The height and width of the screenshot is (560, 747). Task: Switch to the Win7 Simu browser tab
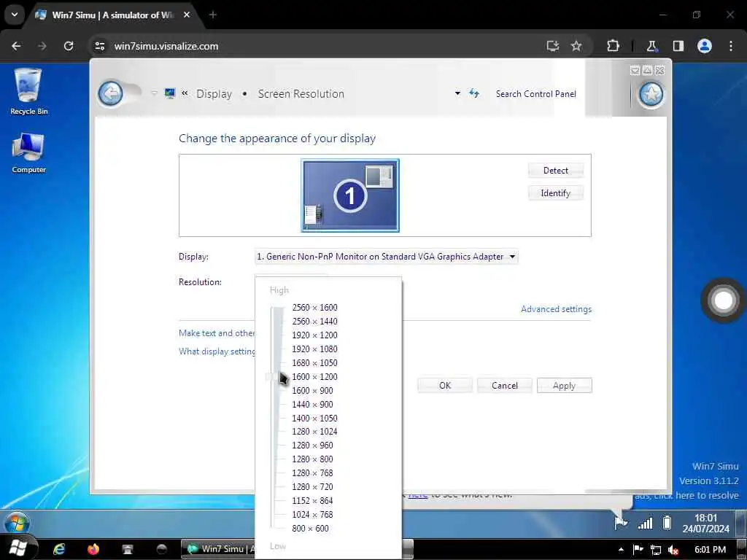pyautogui.click(x=113, y=15)
